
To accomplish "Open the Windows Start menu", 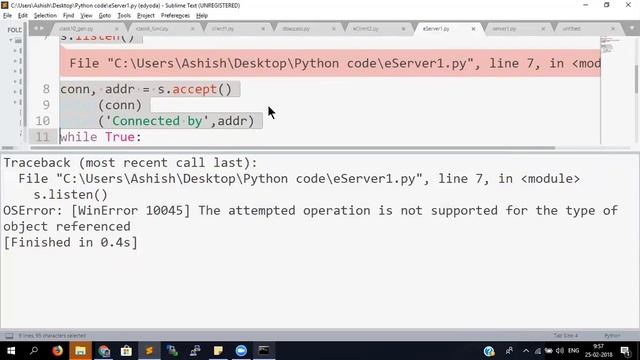I will (x=11, y=351).
